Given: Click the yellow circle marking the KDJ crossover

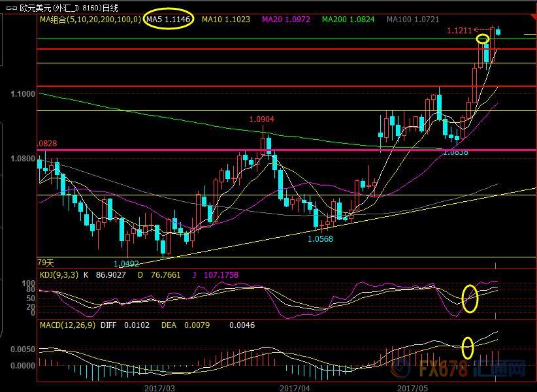Looking at the screenshot, I should tap(470, 298).
